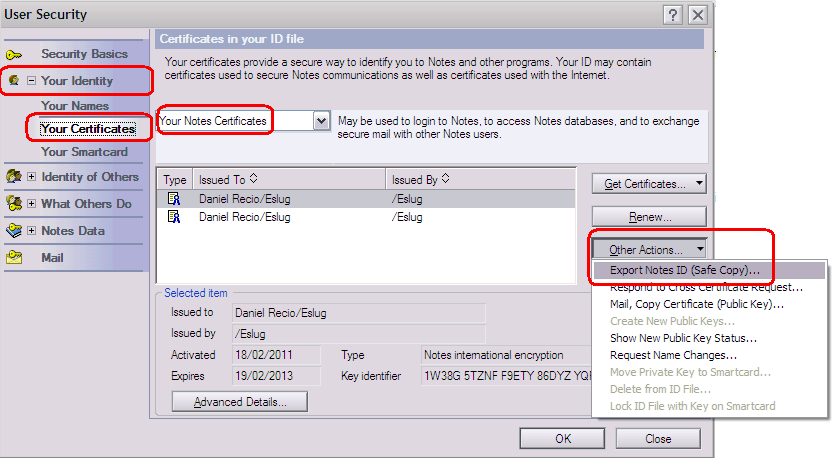832x458 pixels.
Task: Click the What Others Do icon
Action: (x=14, y=203)
